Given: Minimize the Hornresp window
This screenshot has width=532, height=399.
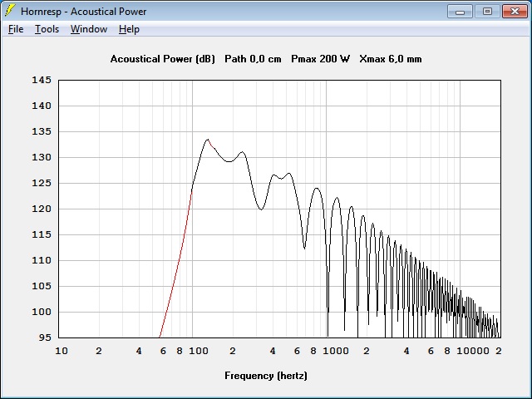Looking at the screenshot, I should [x=460, y=12].
